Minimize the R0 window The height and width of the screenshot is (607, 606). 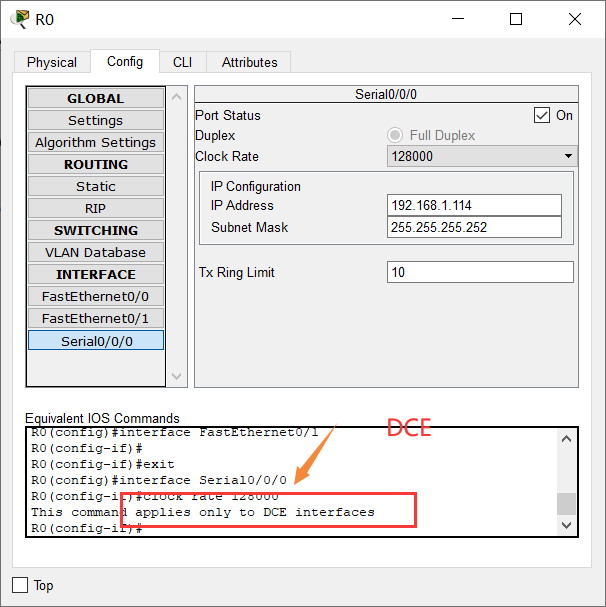pyautogui.click(x=458, y=19)
